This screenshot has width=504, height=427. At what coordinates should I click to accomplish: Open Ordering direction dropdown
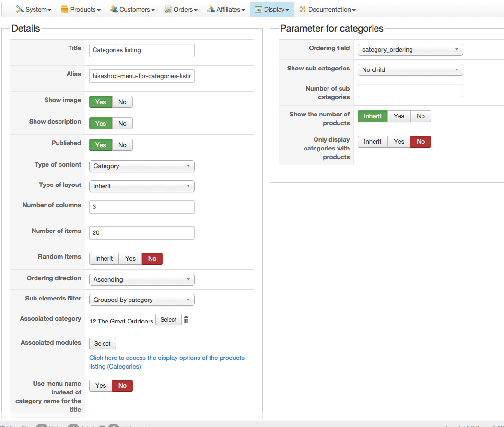pyautogui.click(x=142, y=280)
